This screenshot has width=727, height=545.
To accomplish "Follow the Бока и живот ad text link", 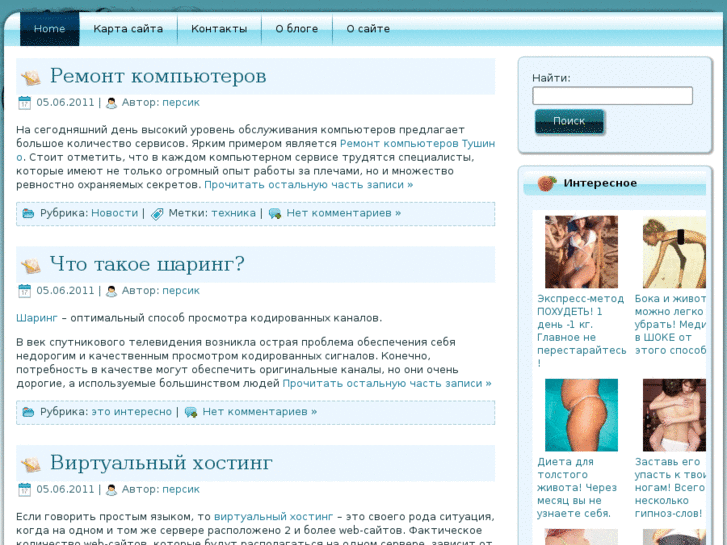I will tap(670, 324).
